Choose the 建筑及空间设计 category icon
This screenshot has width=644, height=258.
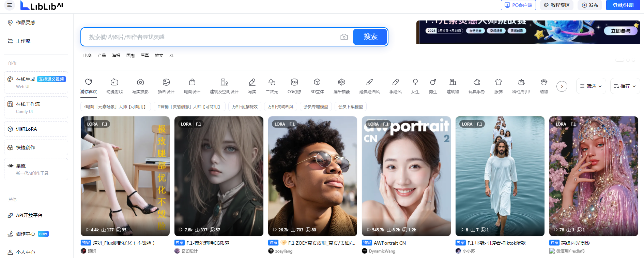coord(224,82)
